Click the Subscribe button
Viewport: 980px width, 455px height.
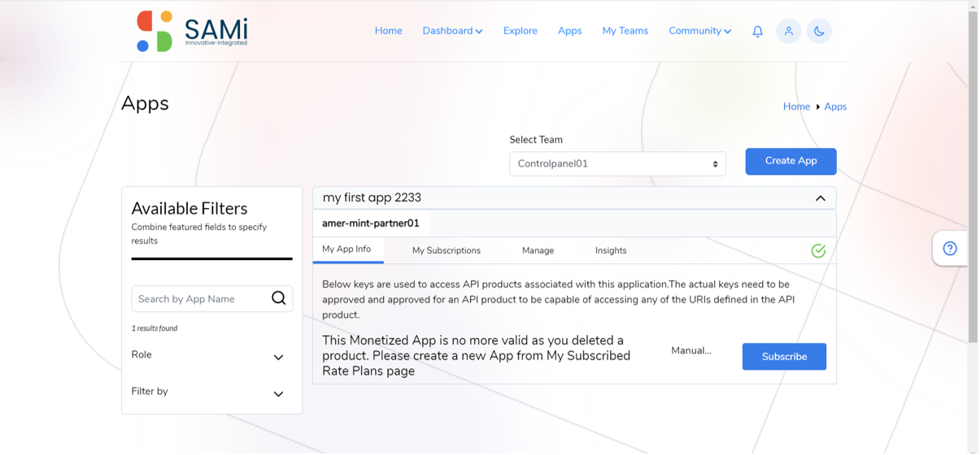(x=784, y=357)
